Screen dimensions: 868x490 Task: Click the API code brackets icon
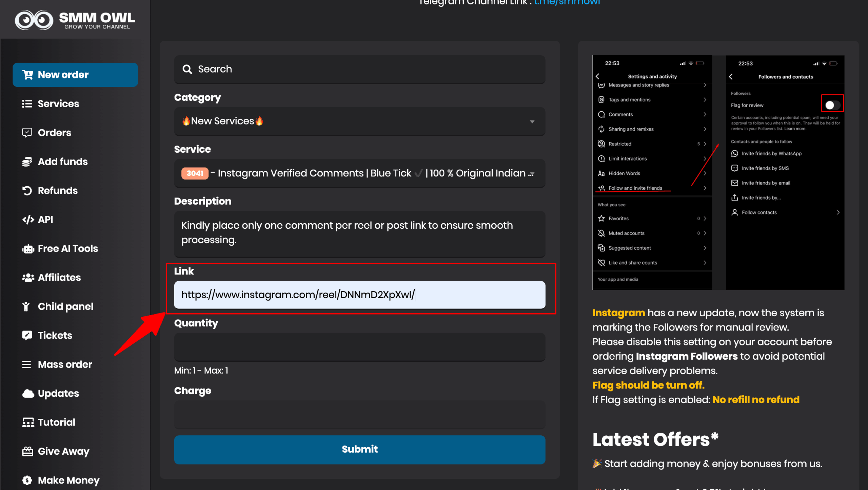(28, 220)
